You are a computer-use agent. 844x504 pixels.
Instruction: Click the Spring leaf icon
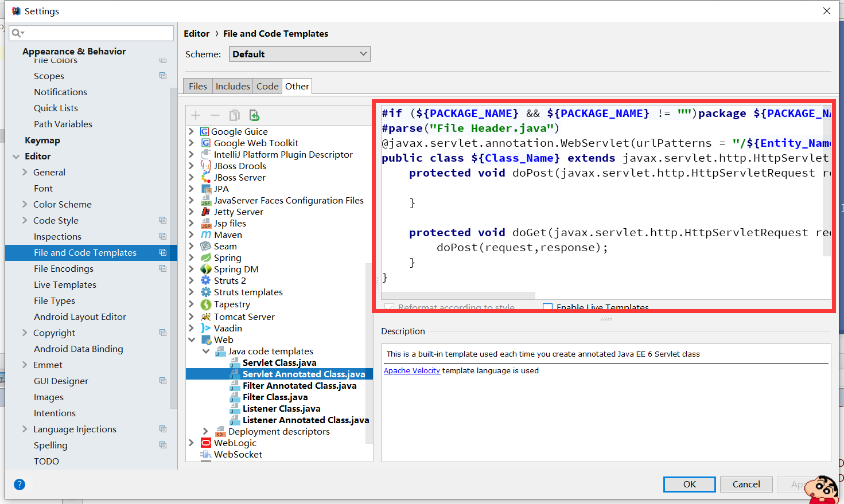click(205, 257)
